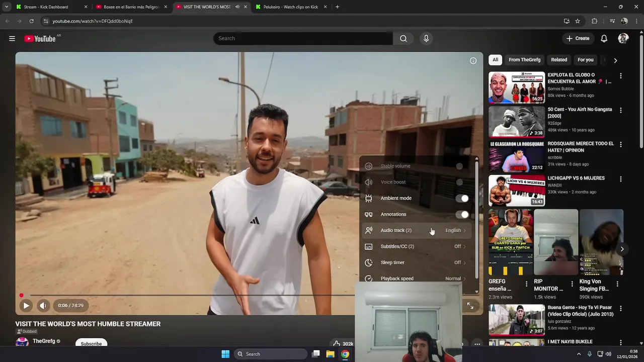Image resolution: width=644 pixels, height=362 pixels.
Task: Select From TheGrefg chip
Action: [x=524, y=60]
